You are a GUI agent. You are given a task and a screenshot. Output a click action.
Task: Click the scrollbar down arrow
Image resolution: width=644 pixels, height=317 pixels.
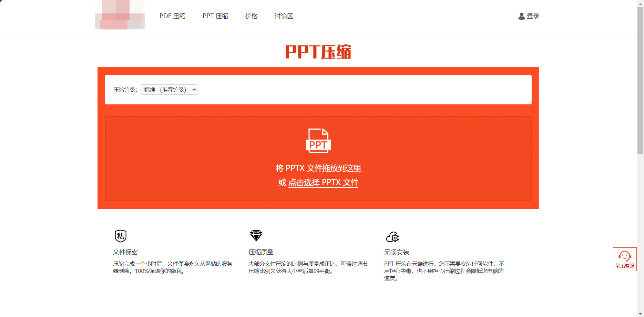(x=640, y=314)
